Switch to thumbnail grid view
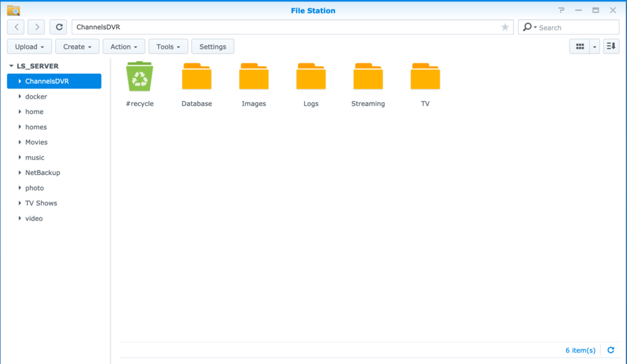 [580, 47]
